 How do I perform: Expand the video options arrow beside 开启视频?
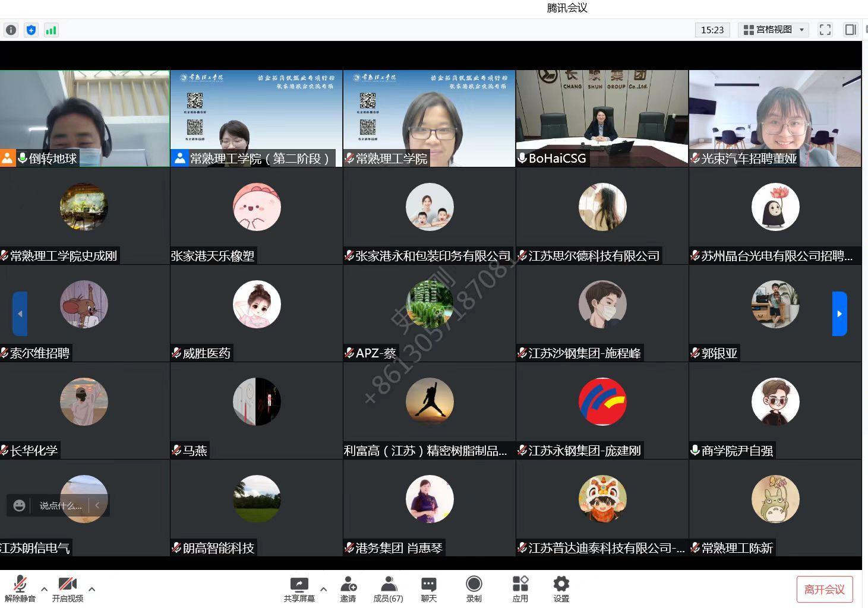click(92, 589)
